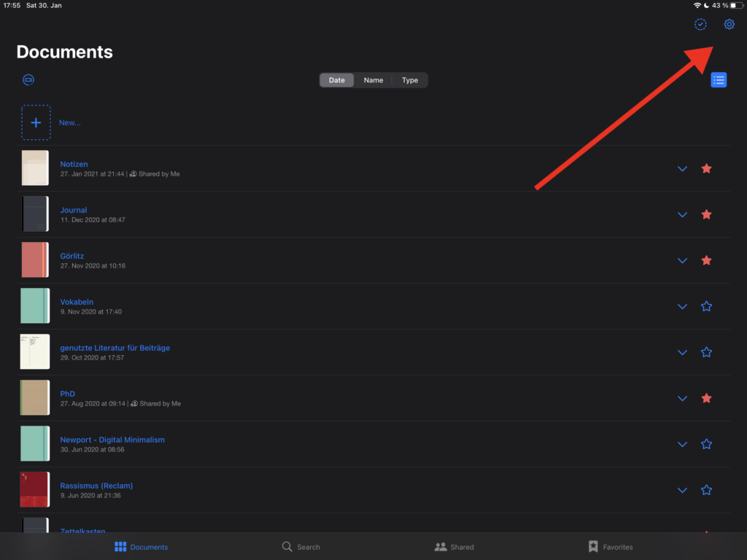
Task: Open the Journal document title
Action: pos(74,210)
